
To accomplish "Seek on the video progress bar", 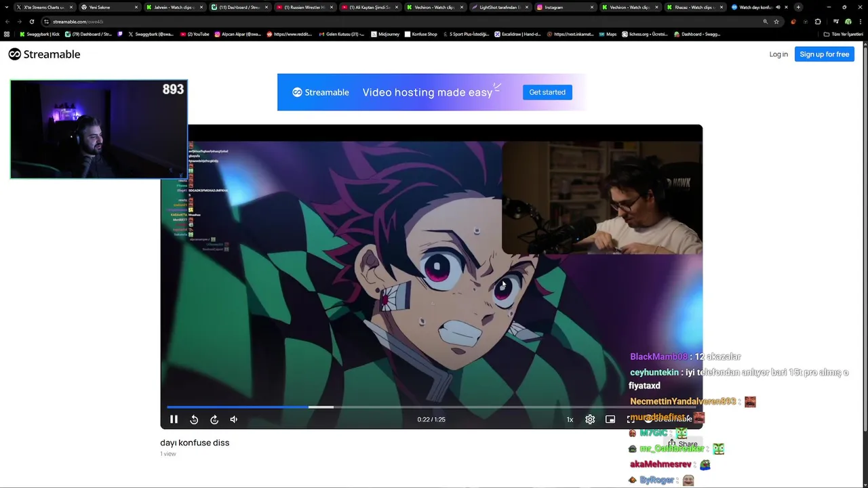I will [431, 407].
